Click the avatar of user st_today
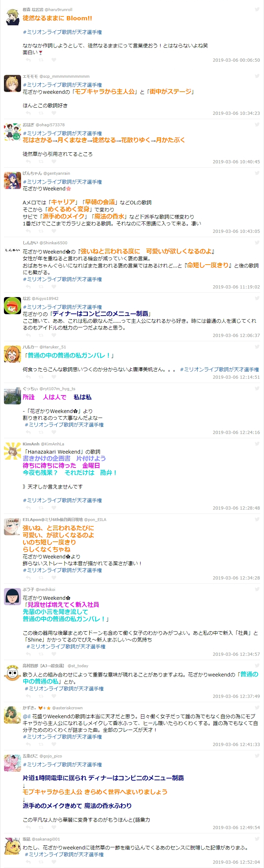This screenshot has width=264, height=868. [12, 673]
